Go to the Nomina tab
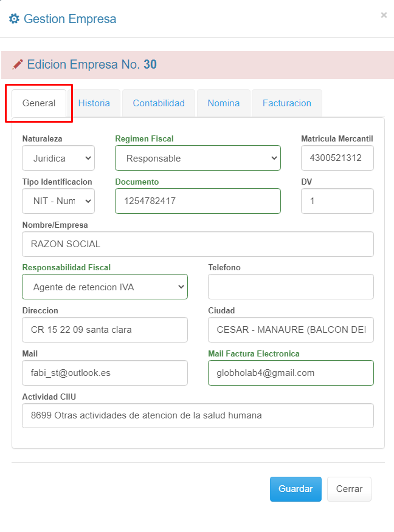Screen dimensions: 394x532 (x=223, y=103)
